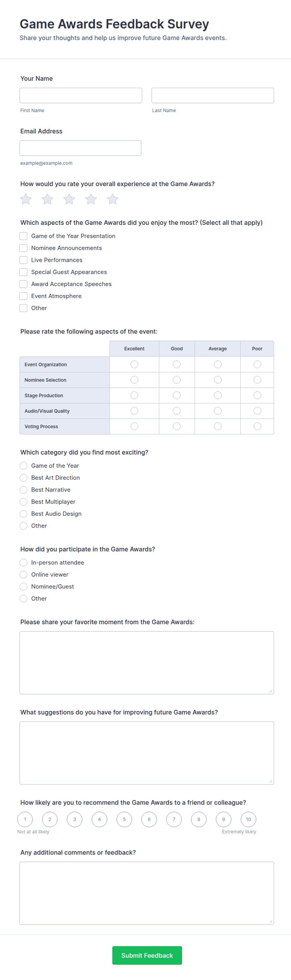Screen dimensions: 291x980
Task: Tick the Event Atmosphere checkbox
Action: 23,296
